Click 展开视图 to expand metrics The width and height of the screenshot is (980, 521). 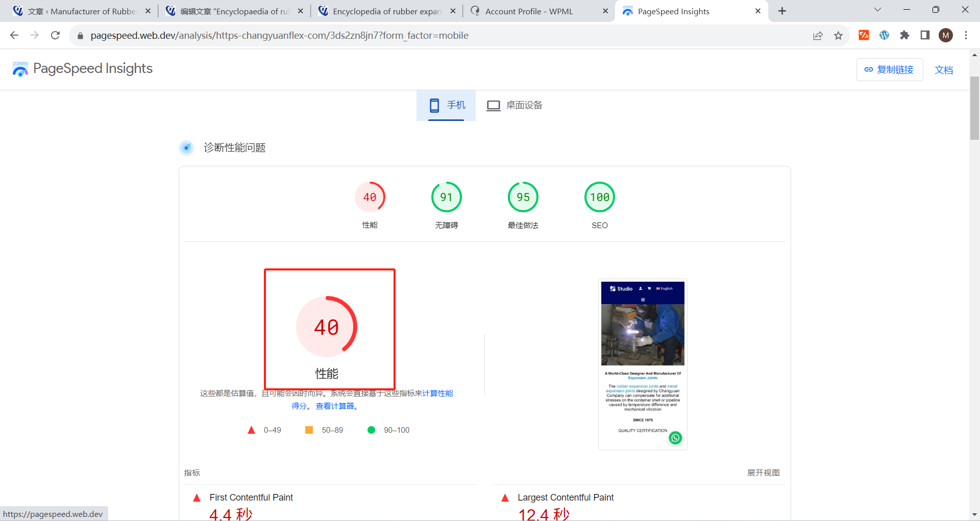764,473
